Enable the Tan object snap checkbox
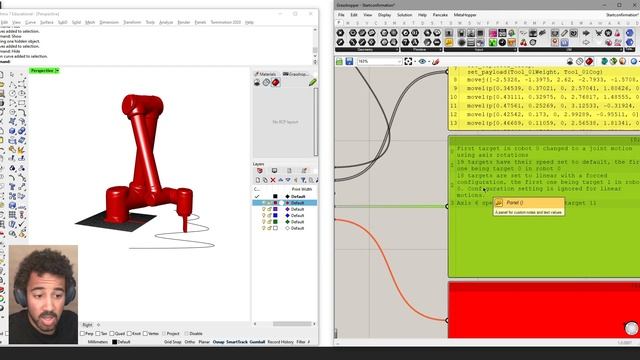640x360 pixels. click(98, 333)
